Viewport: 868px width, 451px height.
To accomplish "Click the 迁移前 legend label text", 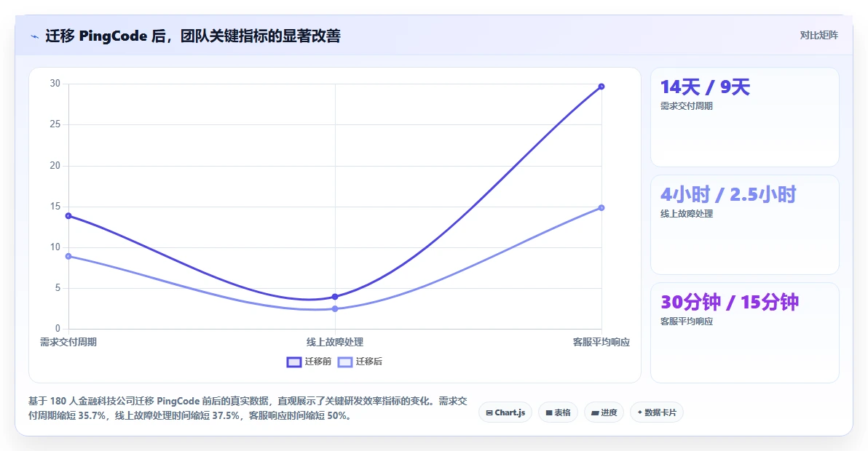I will pyautogui.click(x=317, y=362).
